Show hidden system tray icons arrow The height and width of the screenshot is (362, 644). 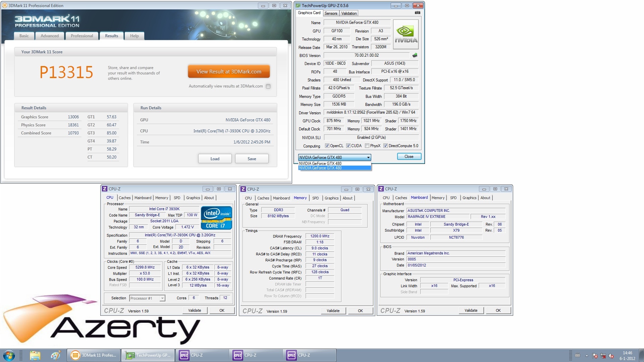[x=587, y=356]
